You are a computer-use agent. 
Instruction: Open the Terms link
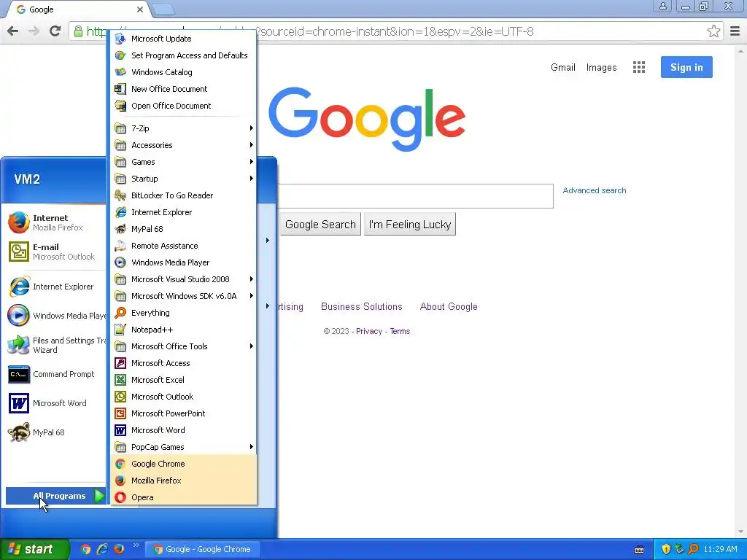[400, 332]
